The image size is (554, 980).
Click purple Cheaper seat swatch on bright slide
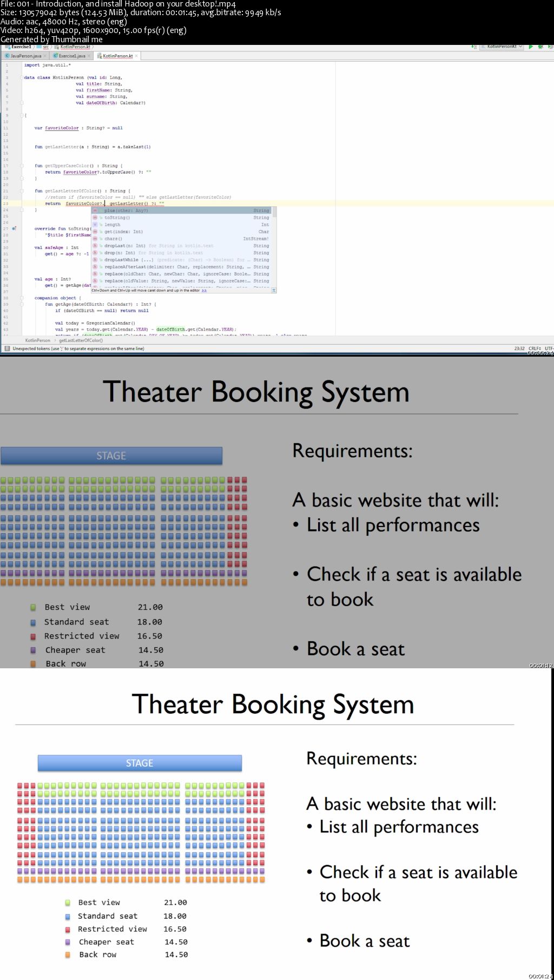click(68, 942)
